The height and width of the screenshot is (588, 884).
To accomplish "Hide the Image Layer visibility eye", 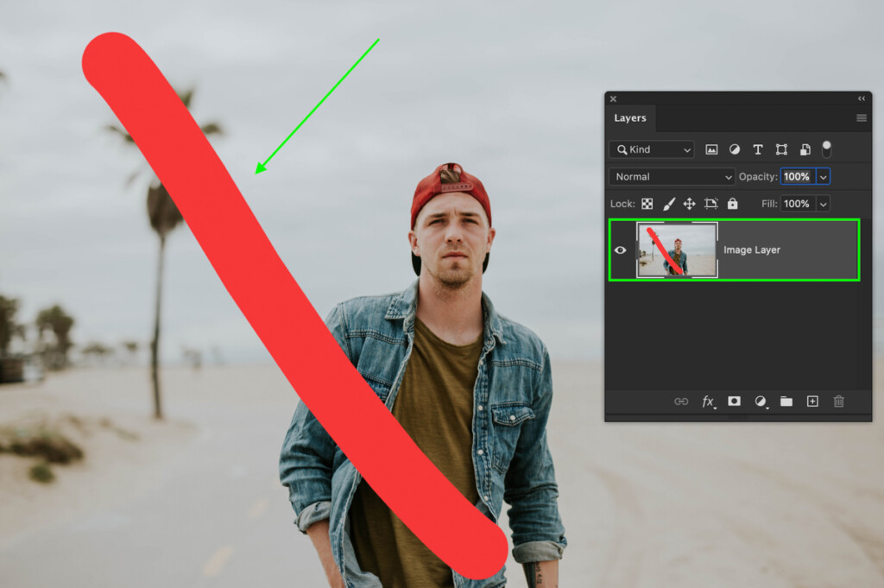I will (x=620, y=250).
